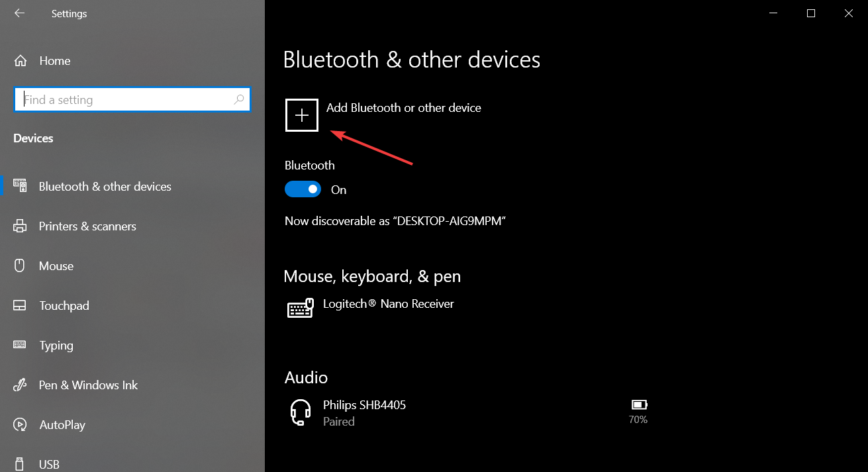Click the Find a setting search field
868x472 pixels.
126,100
